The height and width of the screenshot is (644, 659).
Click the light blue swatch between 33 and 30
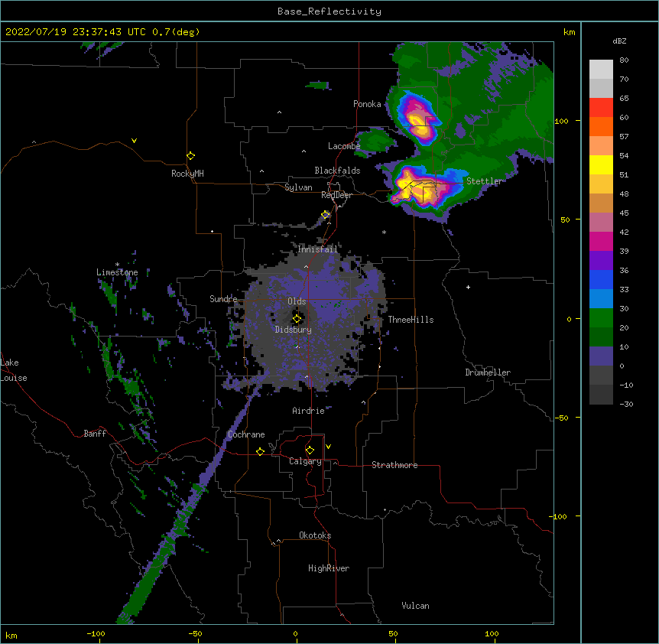pyautogui.click(x=601, y=299)
